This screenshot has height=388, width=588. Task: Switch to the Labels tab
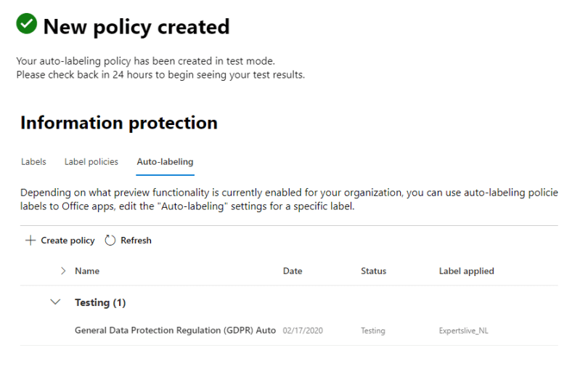(x=33, y=162)
